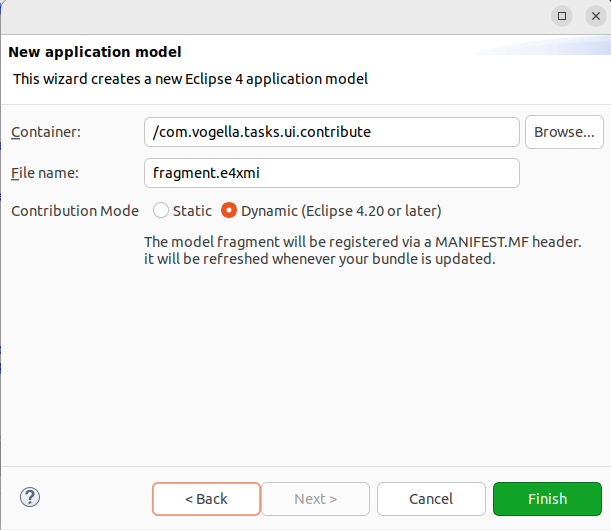Image resolution: width=611 pixels, height=530 pixels.
Task: Open the wizard help icon
Action: tap(30, 498)
